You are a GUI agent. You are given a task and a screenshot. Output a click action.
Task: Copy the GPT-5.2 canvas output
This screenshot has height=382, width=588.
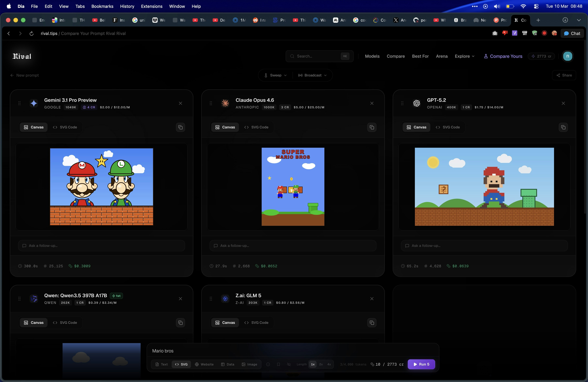(x=563, y=127)
